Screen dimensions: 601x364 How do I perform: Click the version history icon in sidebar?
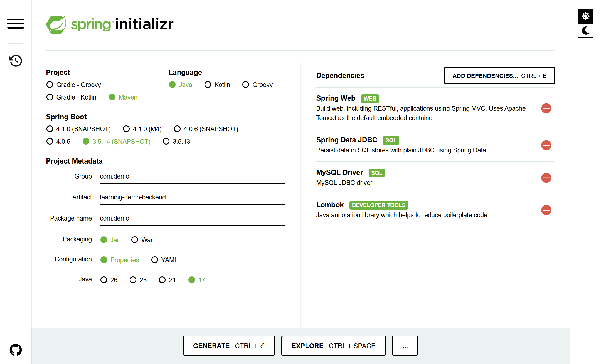[x=15, y=61]
